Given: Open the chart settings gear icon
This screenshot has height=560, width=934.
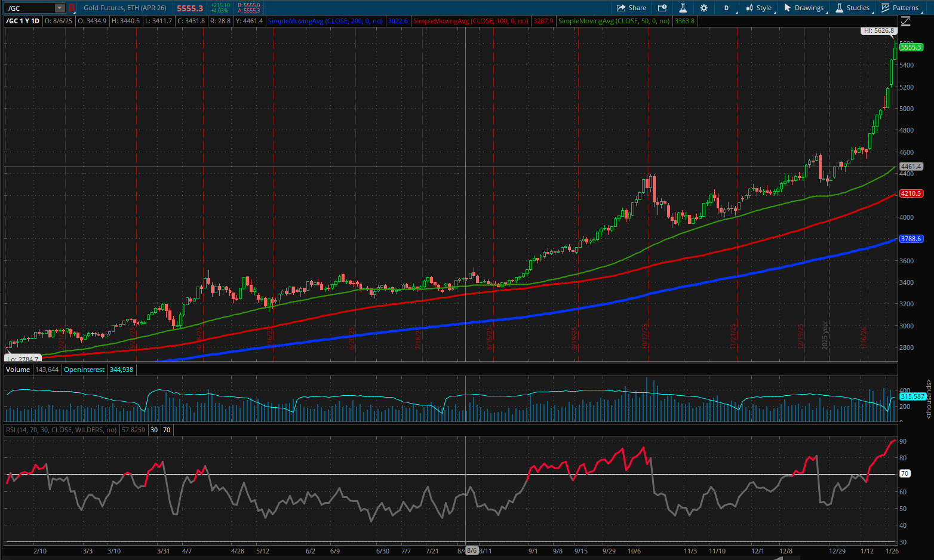Looking at the screenshot, I should (x=703, y=8).
